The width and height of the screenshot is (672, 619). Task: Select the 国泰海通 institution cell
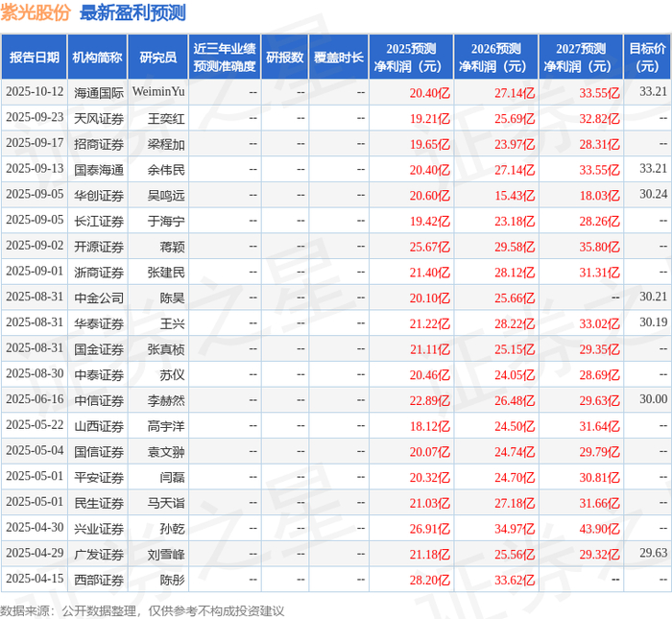(99, 170)
